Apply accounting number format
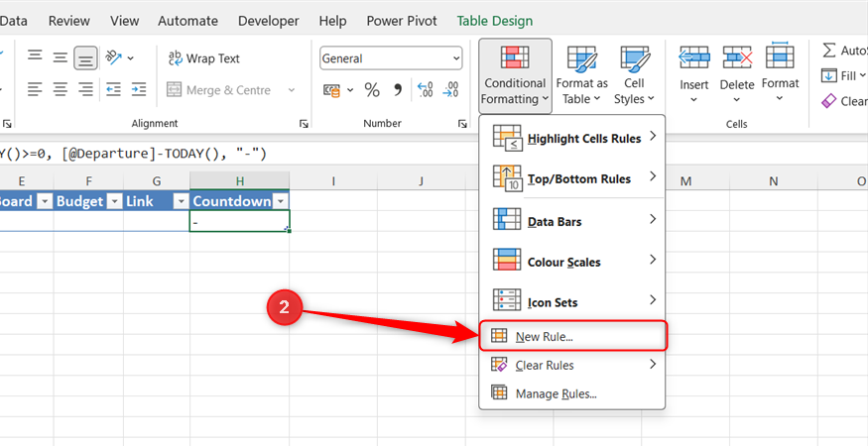The width and height of the screenshot is (868, 446). (x=332, y=90)
